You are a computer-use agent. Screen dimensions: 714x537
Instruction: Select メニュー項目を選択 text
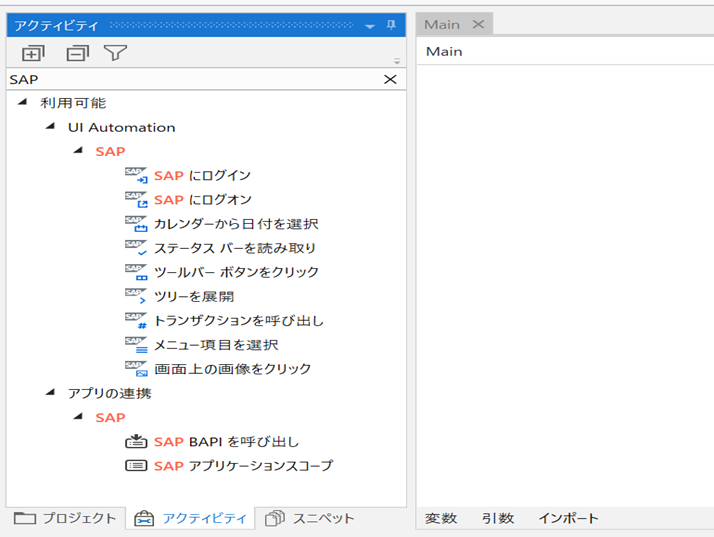(216, 345)
